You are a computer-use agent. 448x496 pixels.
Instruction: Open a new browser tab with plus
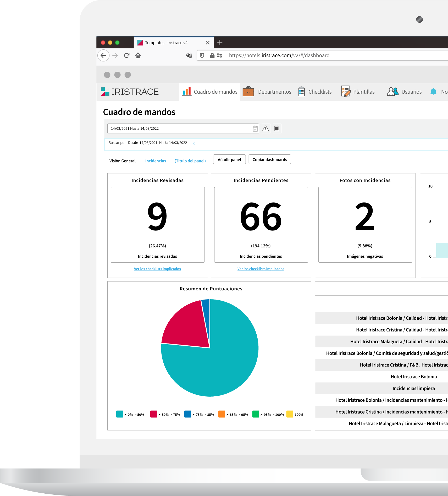coord(220,42)
